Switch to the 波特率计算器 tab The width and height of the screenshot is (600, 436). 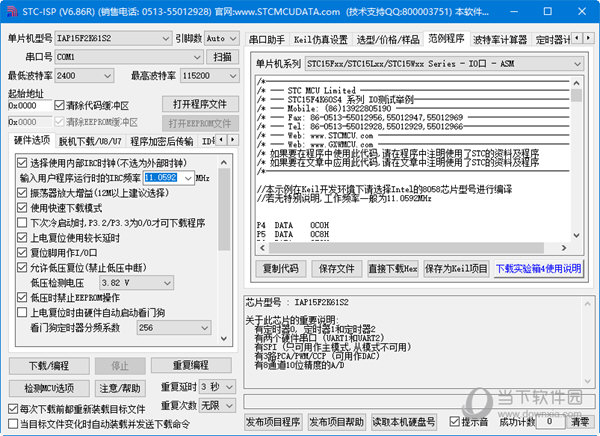pos(500,39)
